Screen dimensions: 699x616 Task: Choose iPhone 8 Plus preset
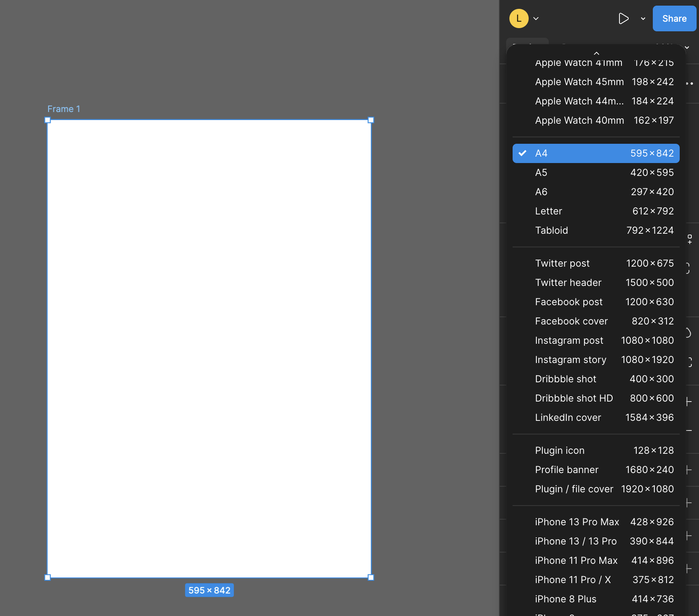(596, 599)
